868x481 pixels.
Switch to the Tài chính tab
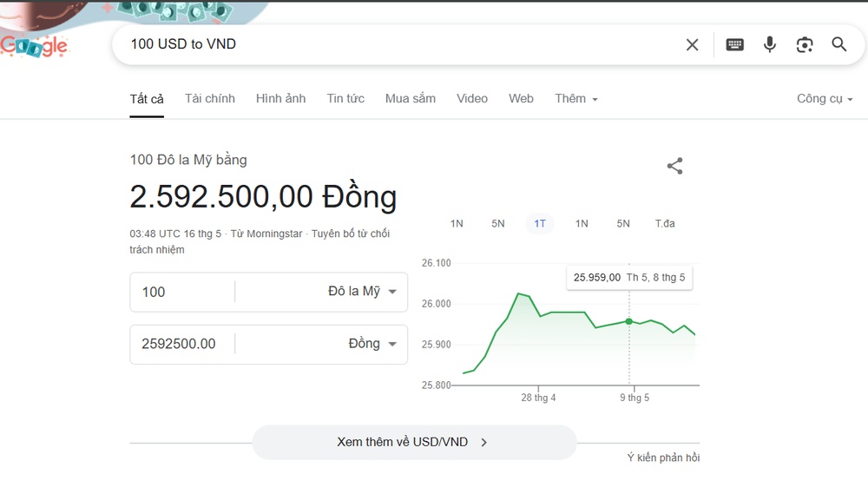[x=210, y=98]
